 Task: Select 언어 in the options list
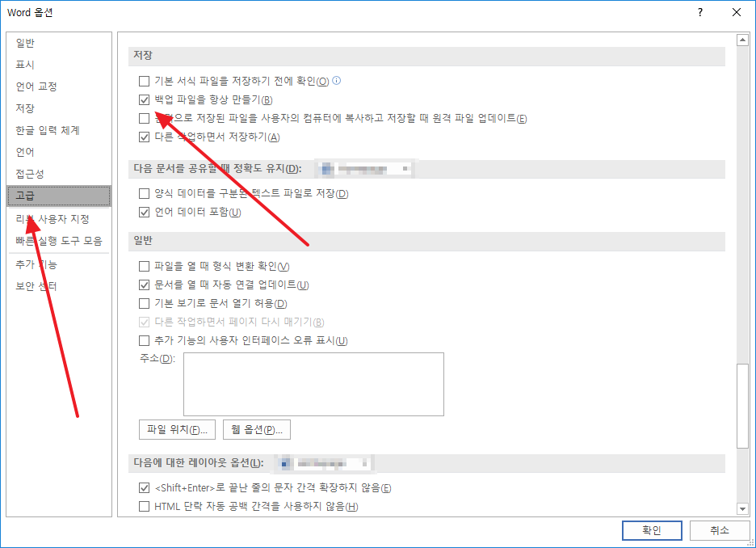pos(59,152)
